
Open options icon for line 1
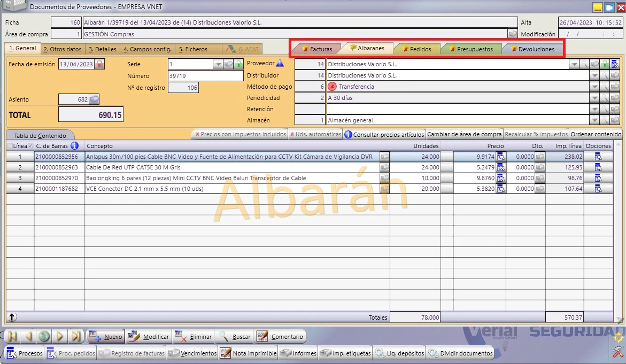(x=598, y=157)
